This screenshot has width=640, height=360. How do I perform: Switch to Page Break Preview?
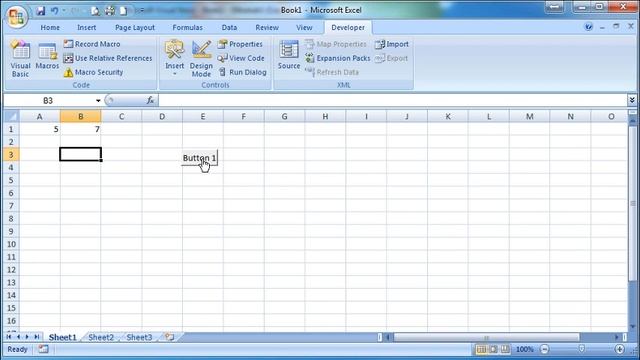click(x=505, y=349)
